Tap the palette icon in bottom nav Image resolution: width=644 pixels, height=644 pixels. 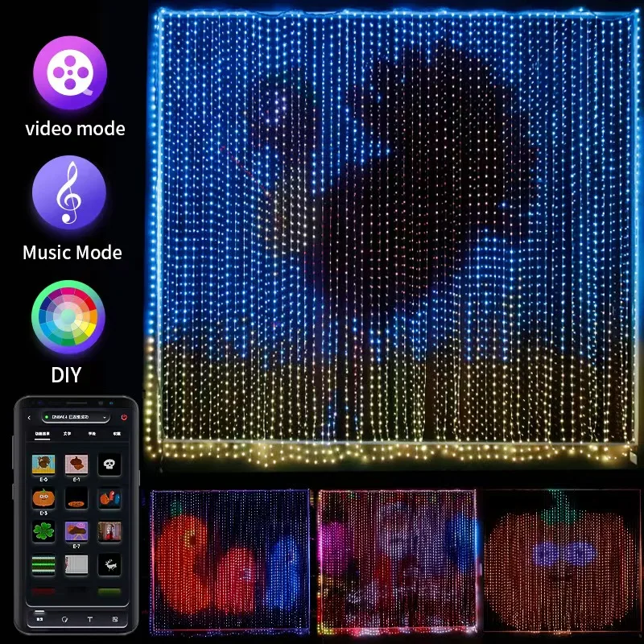(x=64, y=619)
